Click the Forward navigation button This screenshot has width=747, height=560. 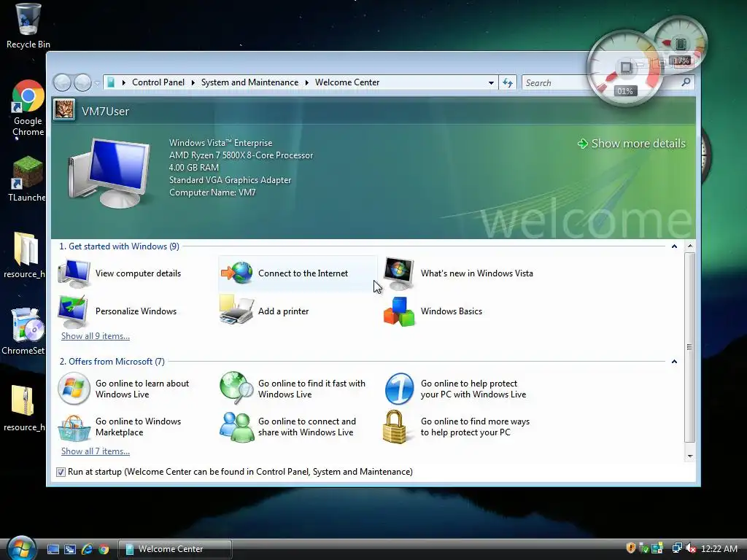point(83,83)
